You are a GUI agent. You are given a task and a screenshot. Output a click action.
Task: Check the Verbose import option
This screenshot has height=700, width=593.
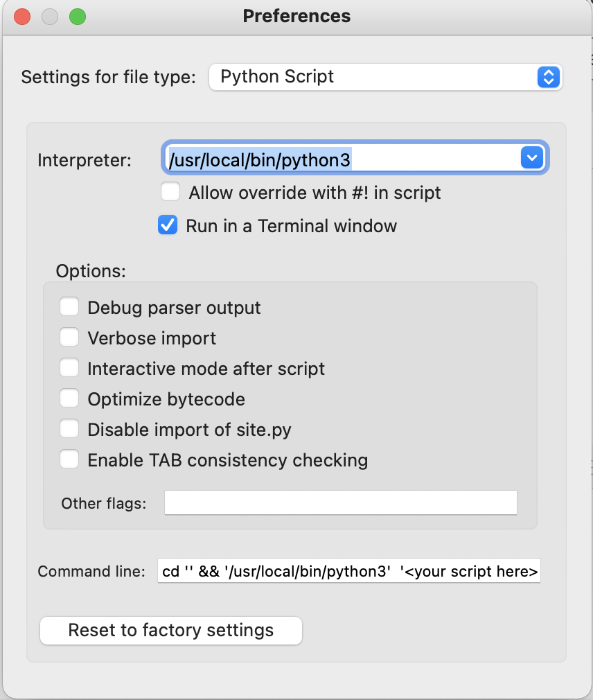tap(69, 338)
